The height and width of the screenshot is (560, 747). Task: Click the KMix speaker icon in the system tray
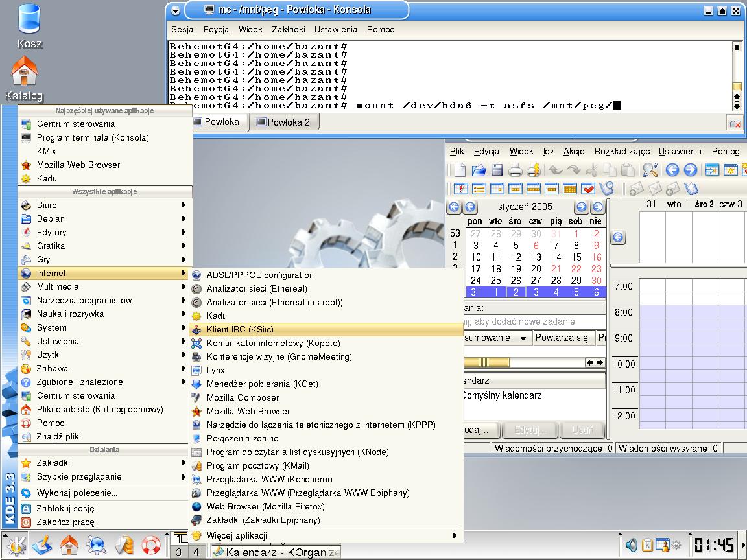coord(632,544)
